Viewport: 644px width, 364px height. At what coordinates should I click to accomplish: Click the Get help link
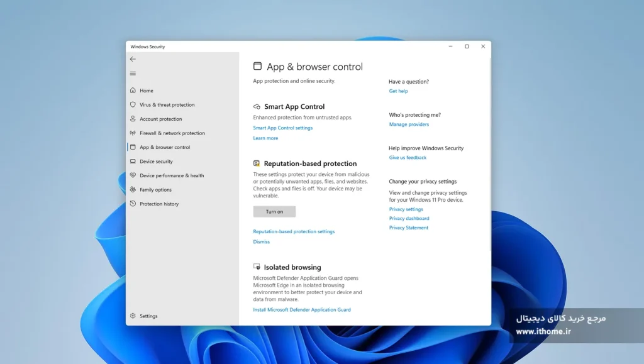pyautogui.click(x=398, y=91)
